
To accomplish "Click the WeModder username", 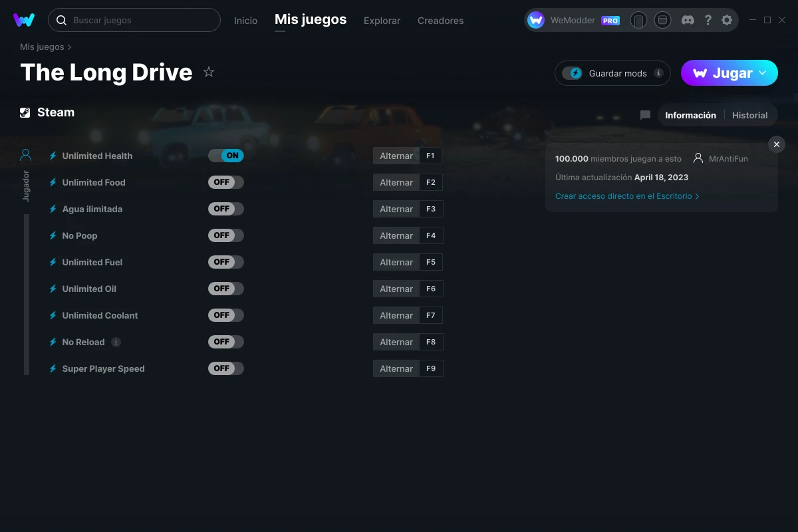I will [x=573, y=21].
